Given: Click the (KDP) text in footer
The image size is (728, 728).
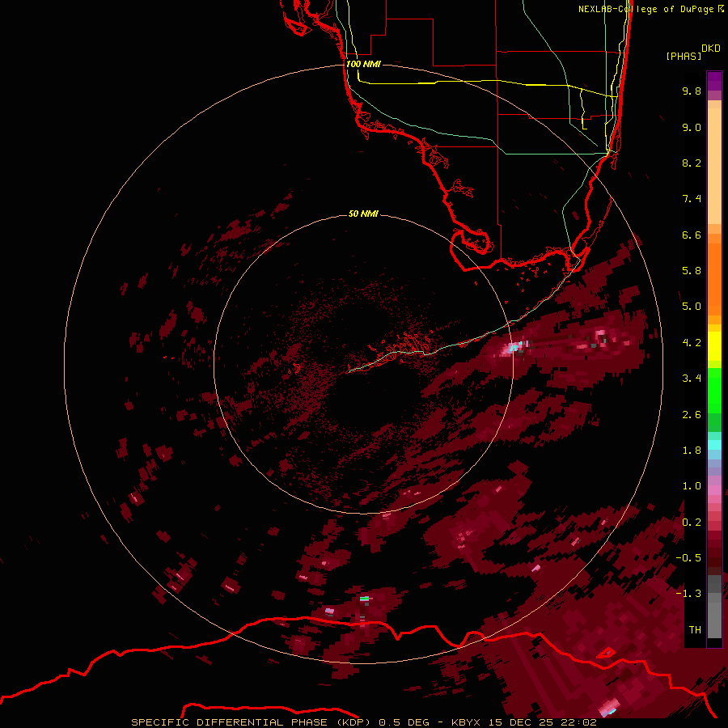Looking at the screenshot, I should 353,722.
